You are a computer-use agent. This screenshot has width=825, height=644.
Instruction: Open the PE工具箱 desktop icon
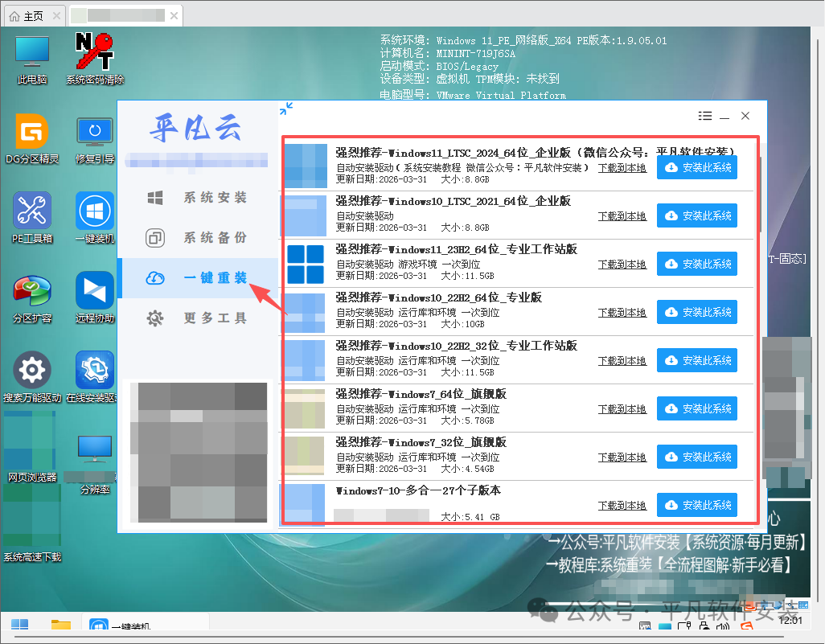32,218
